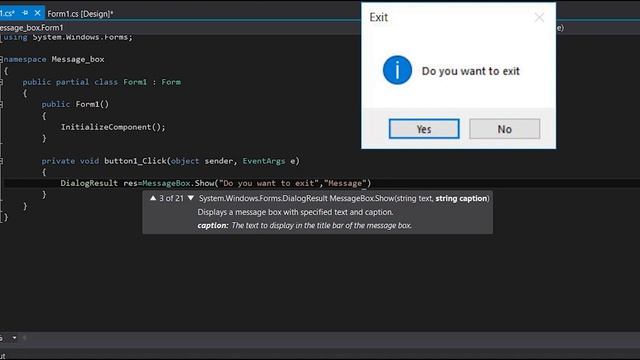
Task: Click the bold "string caption" parameter text
Action: pyautogui.click(x=461, y=198)
